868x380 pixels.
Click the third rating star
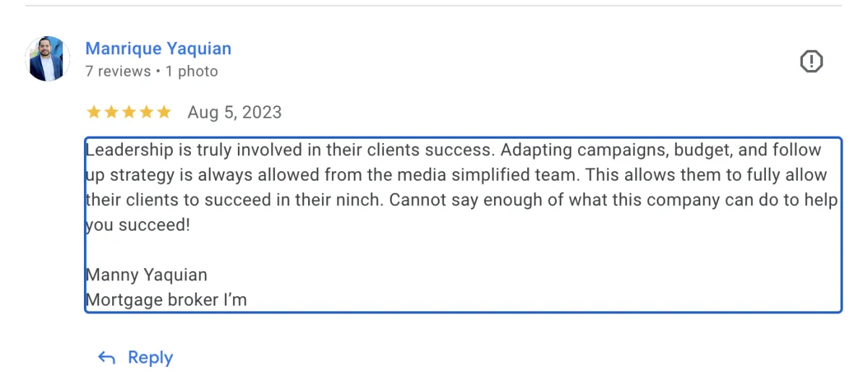point(129,112)
